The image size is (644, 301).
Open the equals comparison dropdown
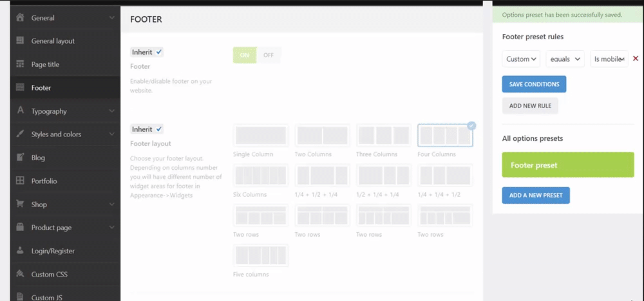pyautogui.click(x=565, y=59)
